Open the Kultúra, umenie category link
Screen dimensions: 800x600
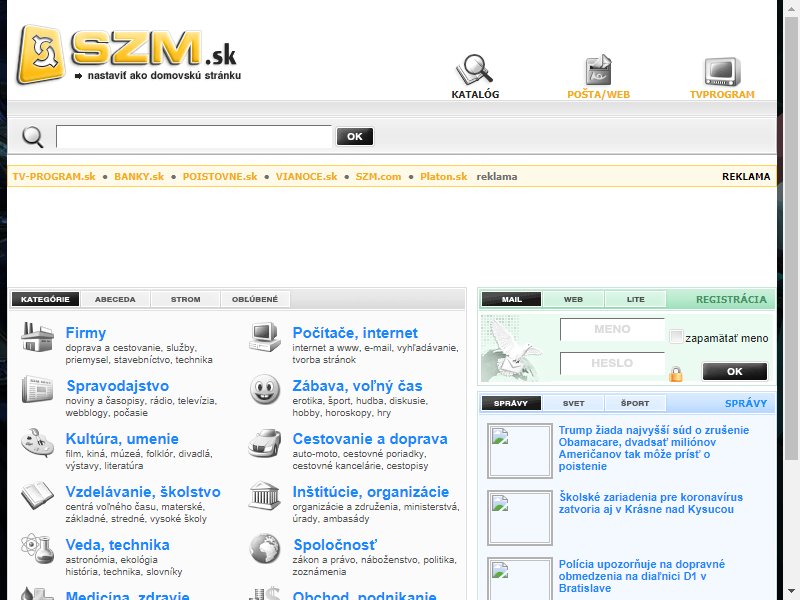[x=122, y=439]
